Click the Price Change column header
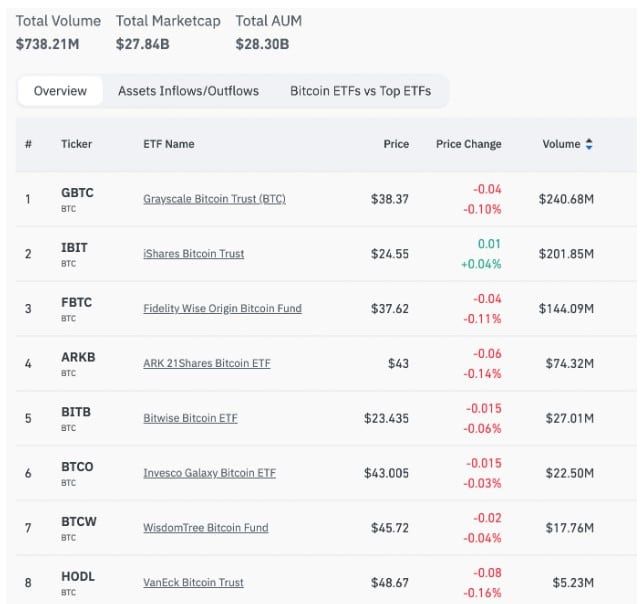 [x=469, y=144]
